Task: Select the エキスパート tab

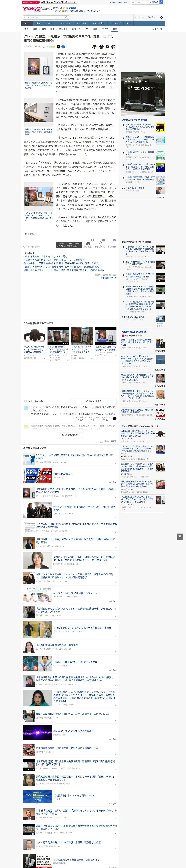Action: click(x=64, y=24)
